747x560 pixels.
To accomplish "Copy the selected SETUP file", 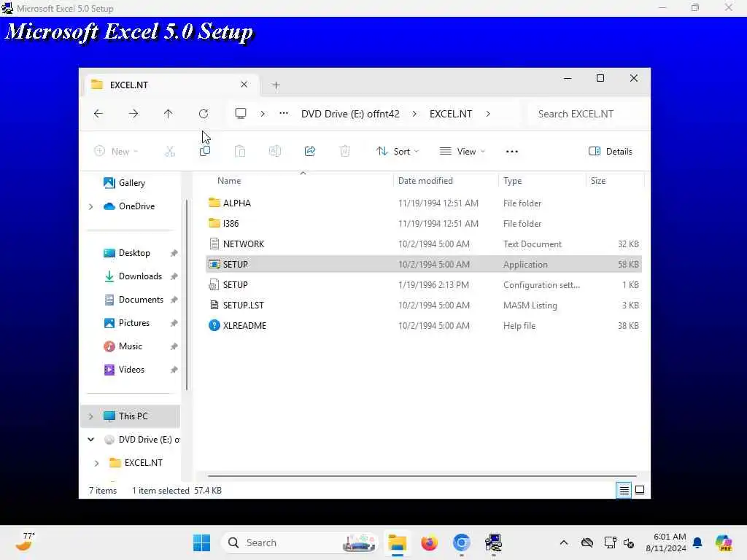I will (205, 152).
